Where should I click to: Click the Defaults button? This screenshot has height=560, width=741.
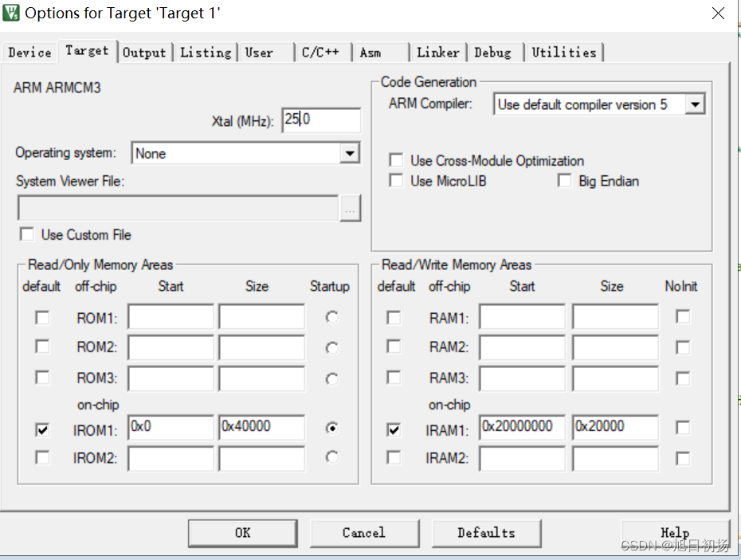pos(486,533)
